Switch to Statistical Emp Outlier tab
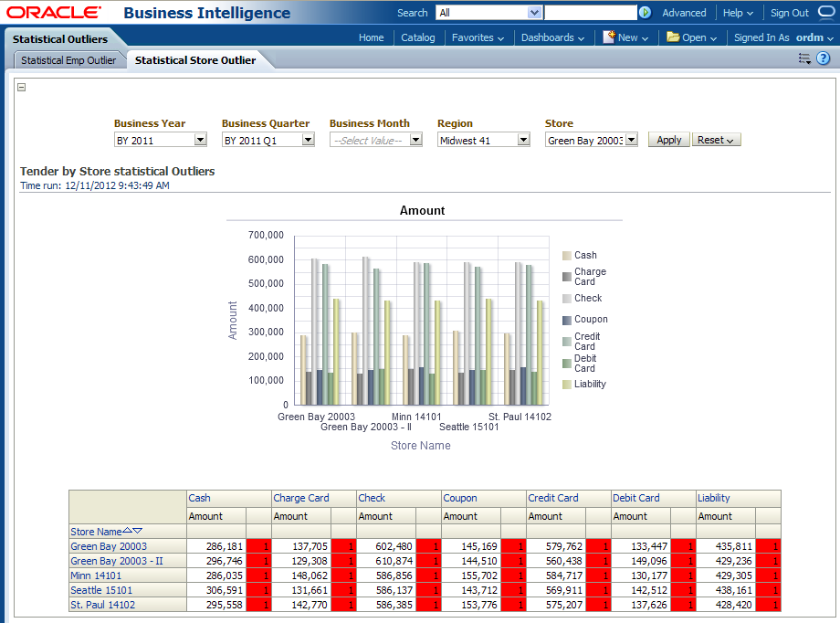The image size is (840, 623). (68, 60)
